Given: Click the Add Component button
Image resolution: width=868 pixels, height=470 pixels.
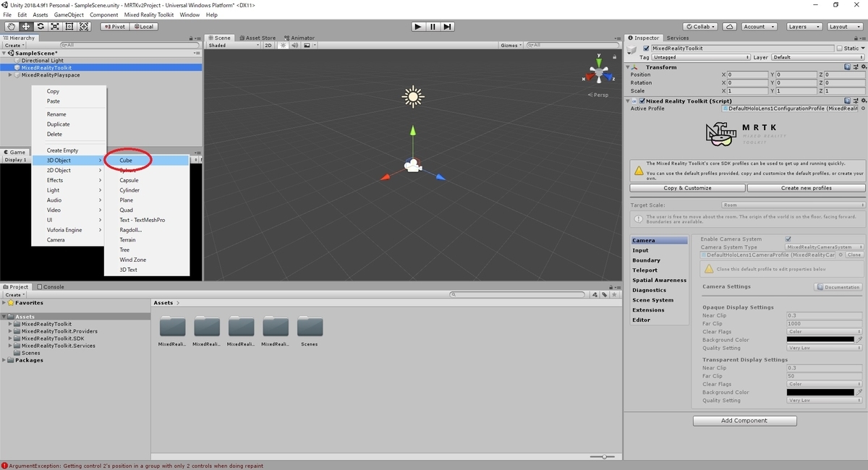Looking at the screenshot, I should point(744,421).
